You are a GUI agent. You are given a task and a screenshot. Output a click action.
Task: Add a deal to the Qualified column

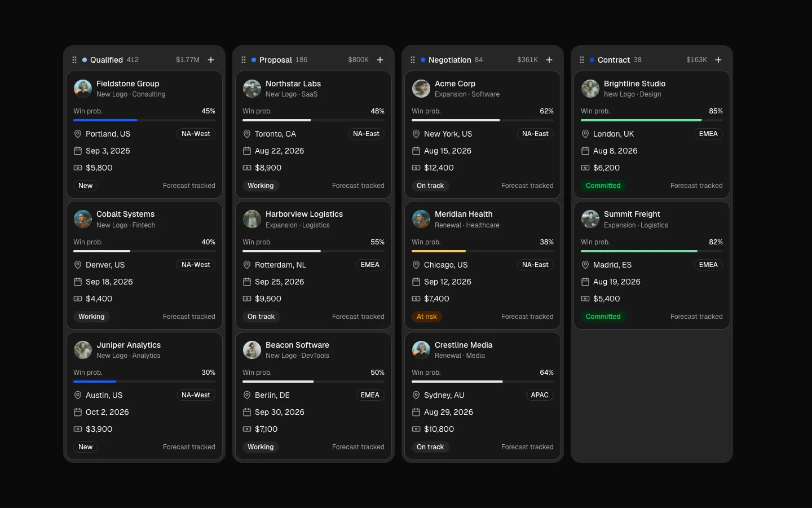click(211, 60)
